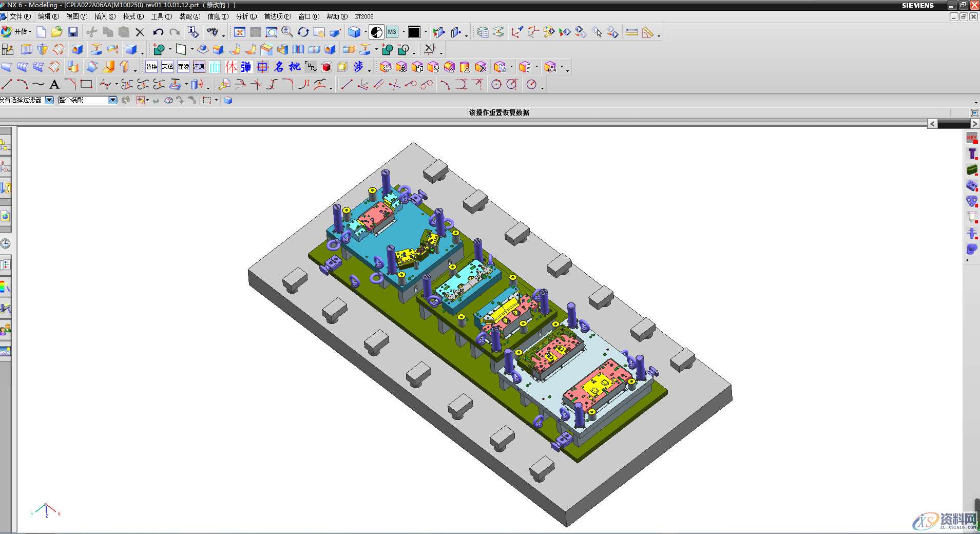Click the red 体 toolbar icon
Screen dimensions: 980x534
click(x=231, y=67)
